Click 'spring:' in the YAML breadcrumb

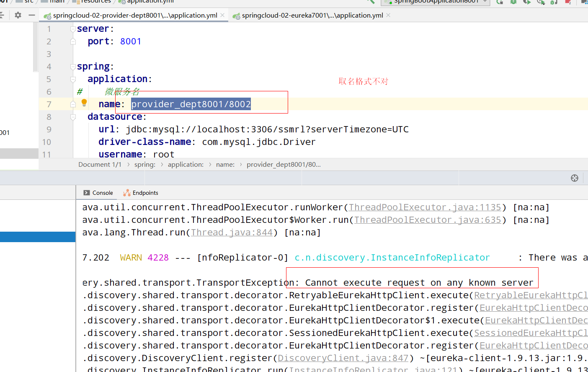coord(145,165)
